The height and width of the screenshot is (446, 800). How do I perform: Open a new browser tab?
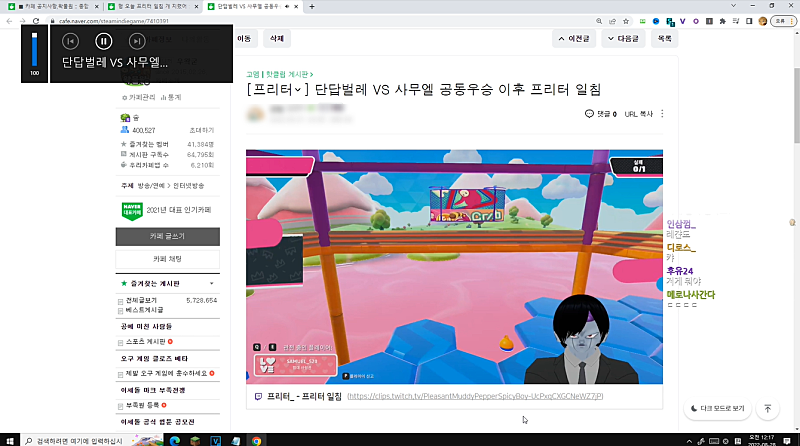(312, 7)
